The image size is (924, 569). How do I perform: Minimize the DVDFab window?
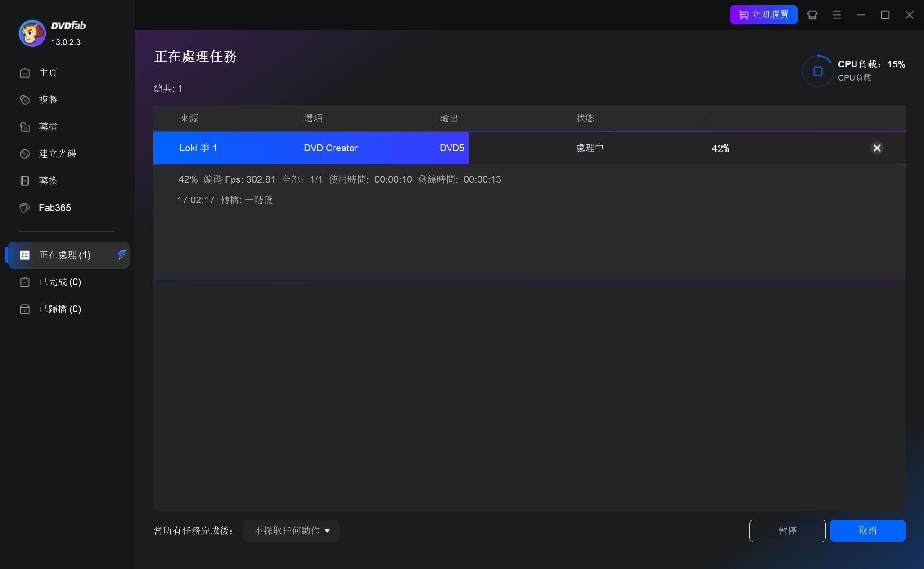point(861,15)
